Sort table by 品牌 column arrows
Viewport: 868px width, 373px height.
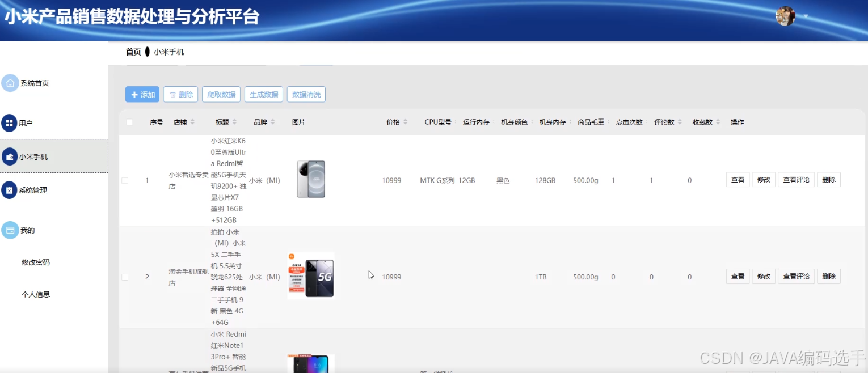tap(273, 122)
